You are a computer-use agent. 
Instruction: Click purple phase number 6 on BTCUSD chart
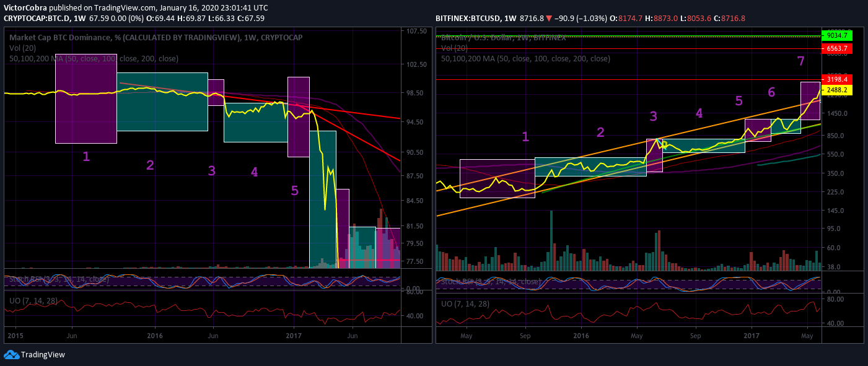click(771, 93)
